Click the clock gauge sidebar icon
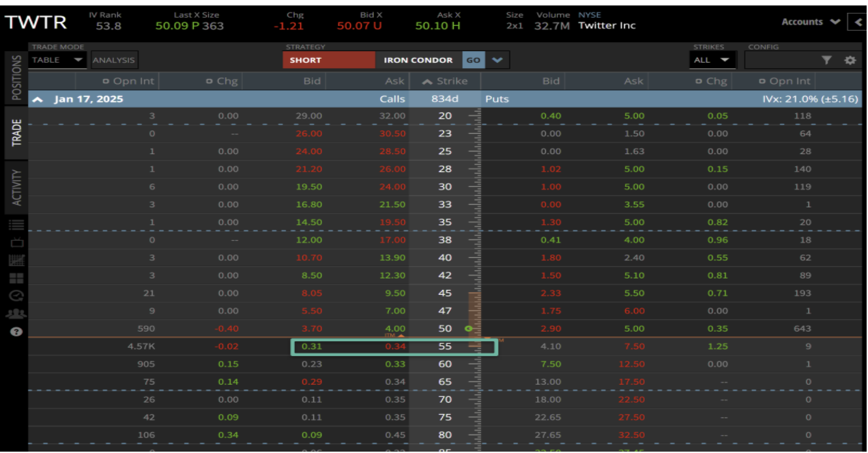This screenshot has height=453, width=868. coord(16,296)
